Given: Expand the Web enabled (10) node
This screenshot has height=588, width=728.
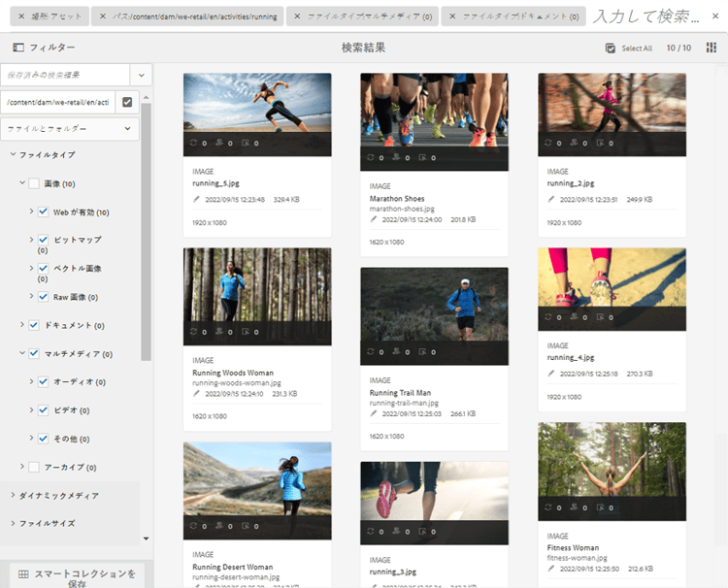Looking at the screenshot, I should coord(31,212).
